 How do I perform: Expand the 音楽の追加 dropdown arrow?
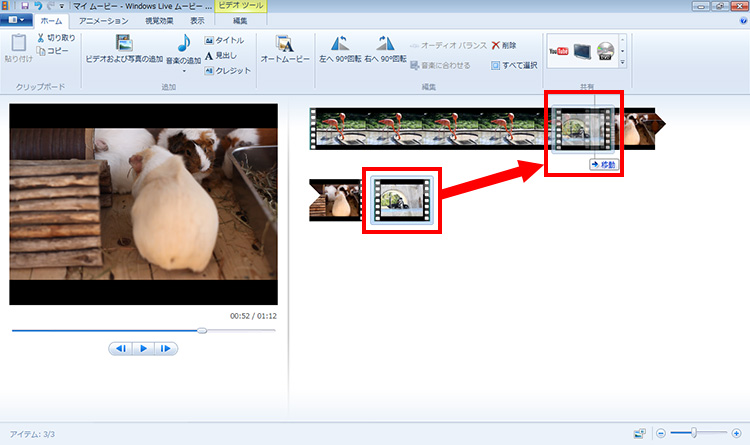pos(184,71)
